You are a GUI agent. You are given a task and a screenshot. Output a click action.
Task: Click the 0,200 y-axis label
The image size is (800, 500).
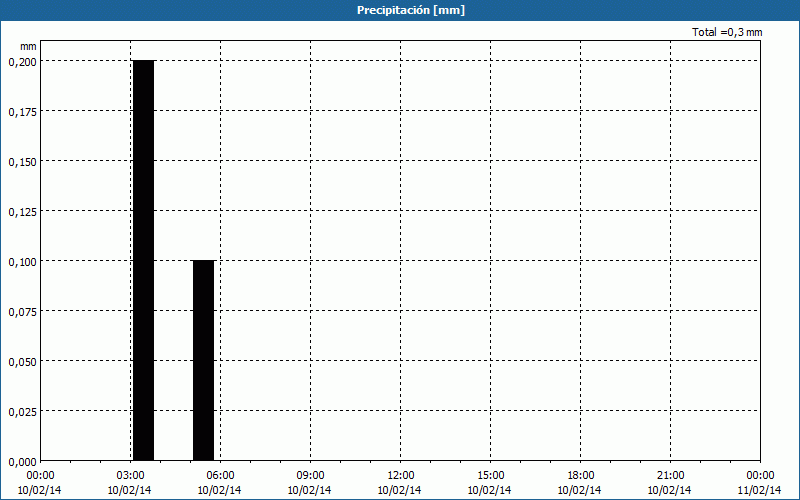(23, 62)
